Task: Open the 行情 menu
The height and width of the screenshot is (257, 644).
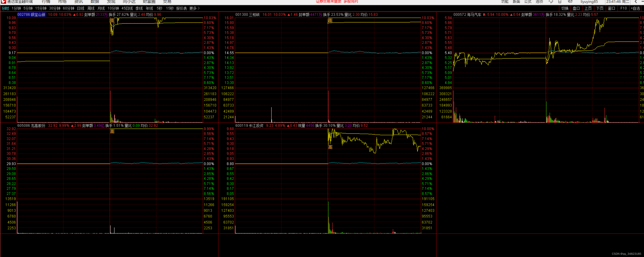Action: point(46,2)
